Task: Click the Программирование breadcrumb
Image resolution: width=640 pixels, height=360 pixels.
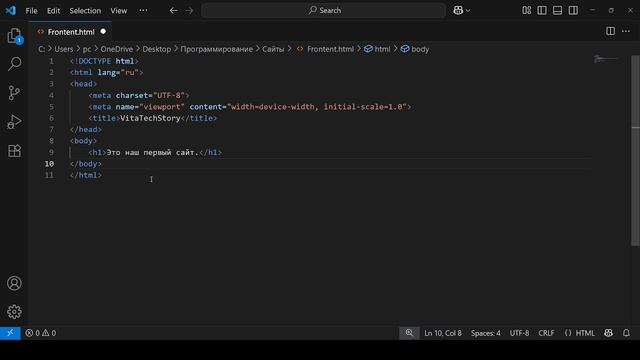Action: click(x=217, y=49)
